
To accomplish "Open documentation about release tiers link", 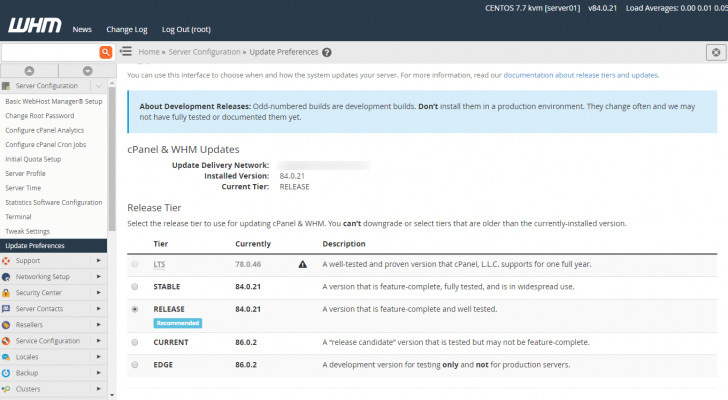I will pos(581,75).
